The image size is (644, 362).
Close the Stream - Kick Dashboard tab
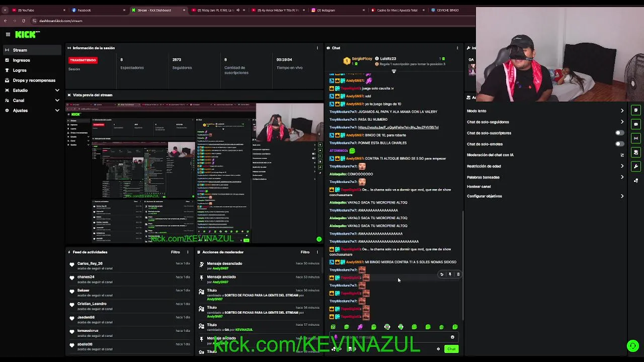(184, 10)
